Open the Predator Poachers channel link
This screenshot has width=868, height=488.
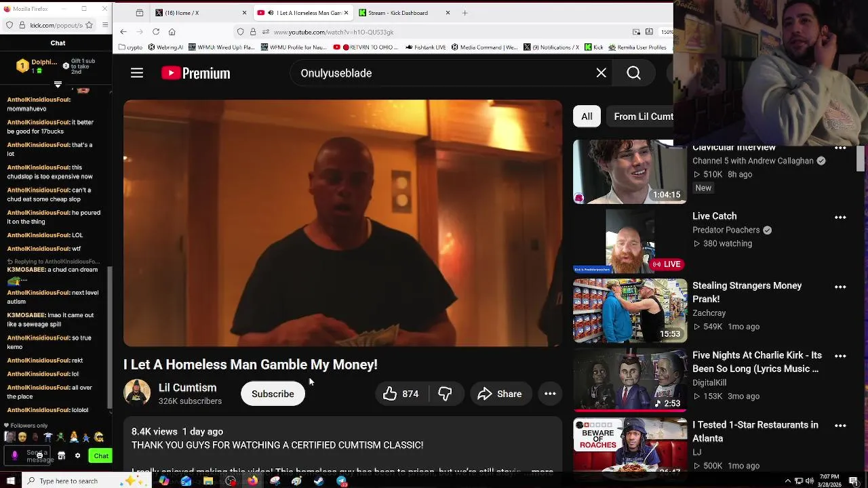point(726,230)
